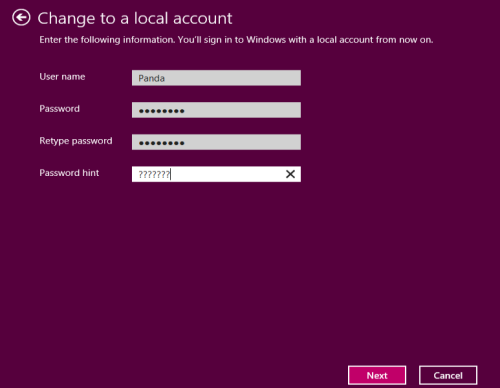
Task: Click the 'User name' label
Action: 62,77
